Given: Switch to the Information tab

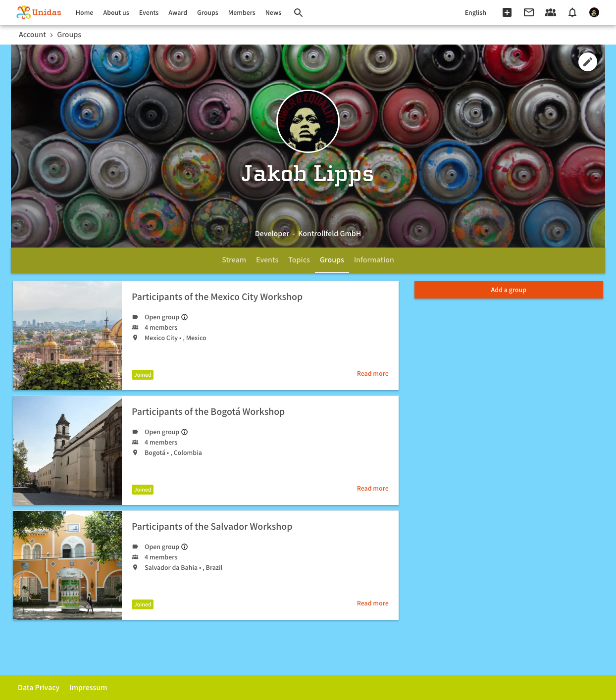Looking at the screenshot, I should [374, 260].
